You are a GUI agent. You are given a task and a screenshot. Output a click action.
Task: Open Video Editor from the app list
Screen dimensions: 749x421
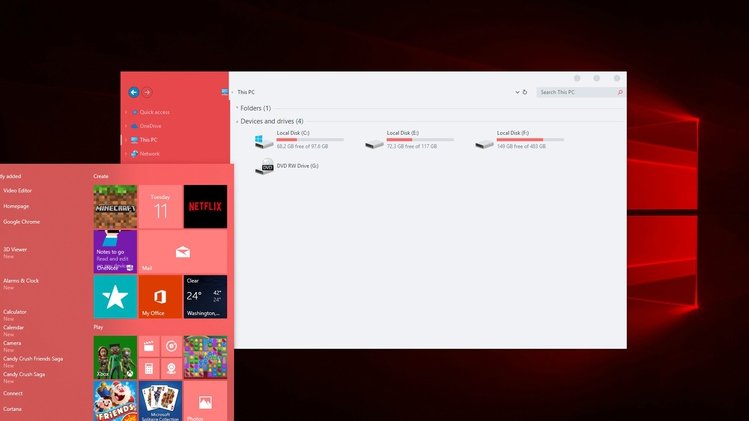(18, 191)
